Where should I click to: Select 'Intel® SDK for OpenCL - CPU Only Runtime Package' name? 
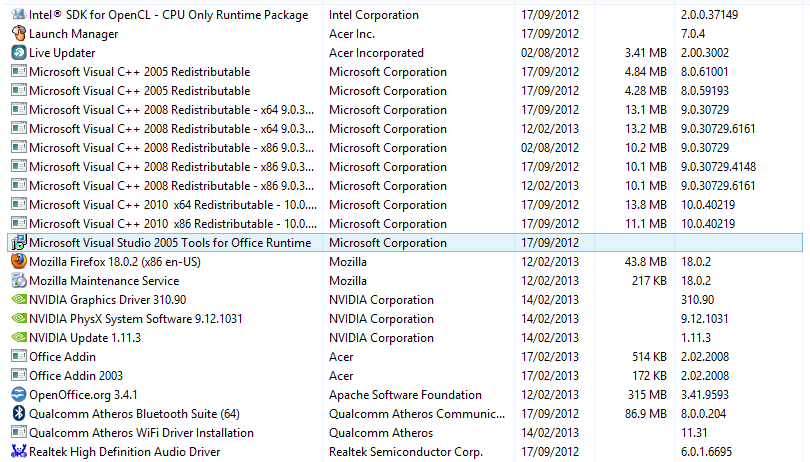pos(168,15)
